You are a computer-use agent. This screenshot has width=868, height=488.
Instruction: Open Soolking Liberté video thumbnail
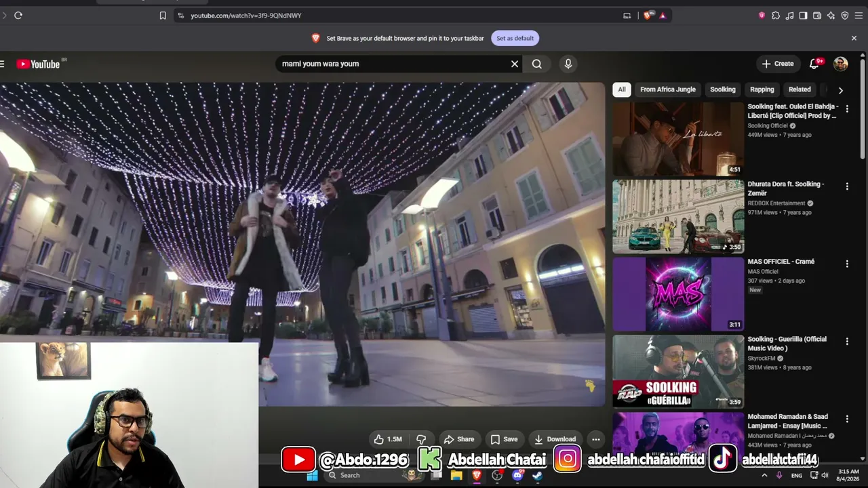678,139
